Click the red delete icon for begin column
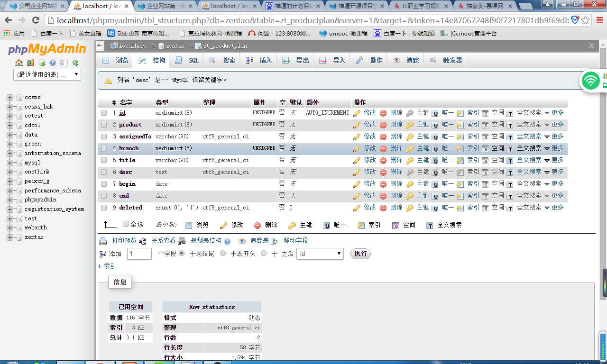The height and width of the screenshot is (364, 607). pos(383,184)
